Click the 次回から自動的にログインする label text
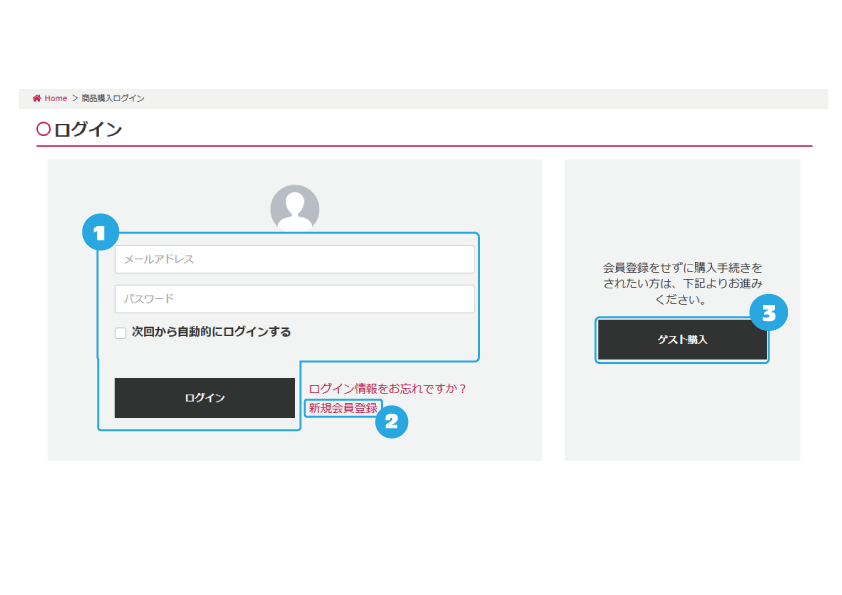Viewport: 842px width, 595px height. 211,331
